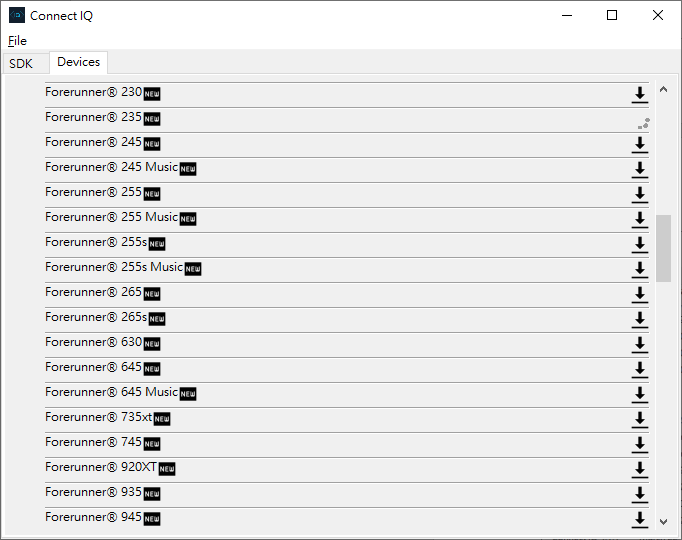This screenshot has width=682, height=540.
Task: Download the Forerunner 945 device
Action: pyautogui.click(x=639, y=520)
